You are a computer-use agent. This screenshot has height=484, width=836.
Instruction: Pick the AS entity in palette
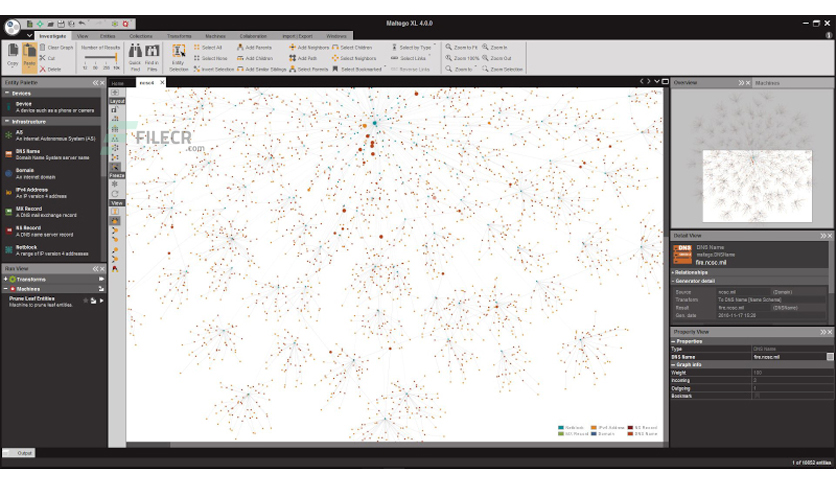click(x=51, y=135)
